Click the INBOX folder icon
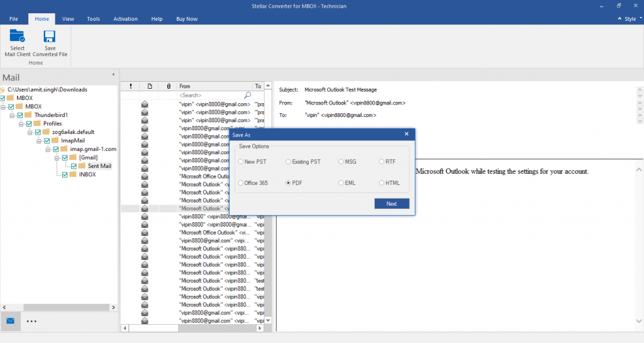Image resolution: width=644 pixels, height=343 pixels. coord(73,174)
